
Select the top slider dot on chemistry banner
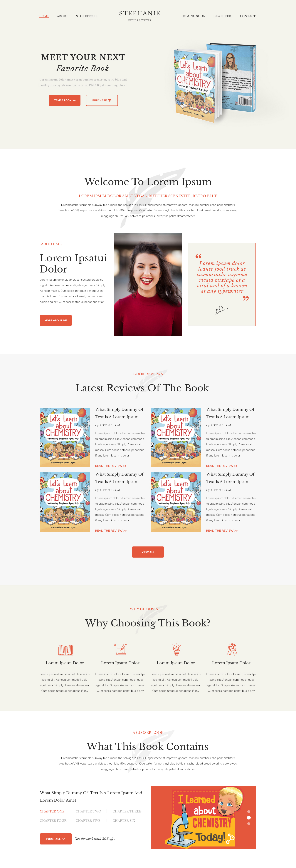point(248,811)
